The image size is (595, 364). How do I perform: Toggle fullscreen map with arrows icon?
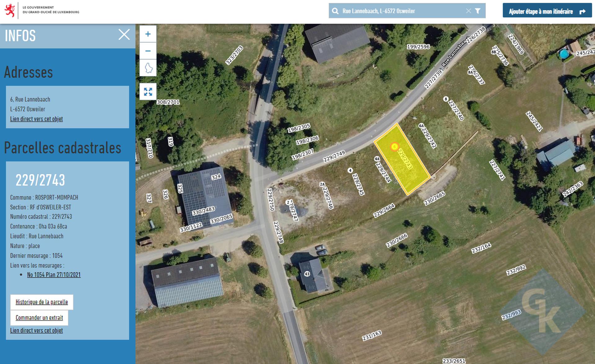148,91
